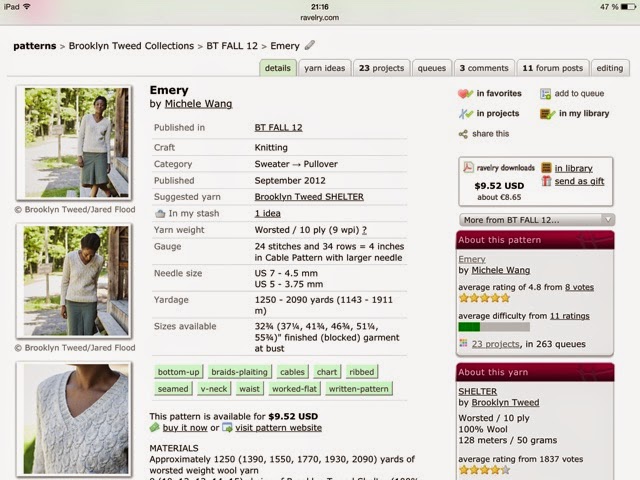Open the 23 projects tab

pyautogui.click(x=381, y=68)
